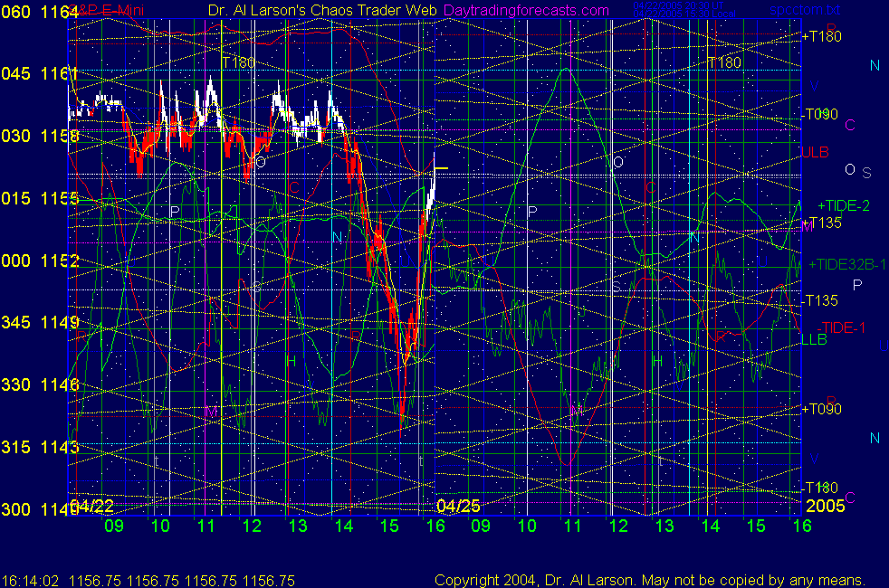Click the 14 hour label of the 04/22 session
Image resolution: width=889 pixels, height=588 pixels.
[344, 526]
